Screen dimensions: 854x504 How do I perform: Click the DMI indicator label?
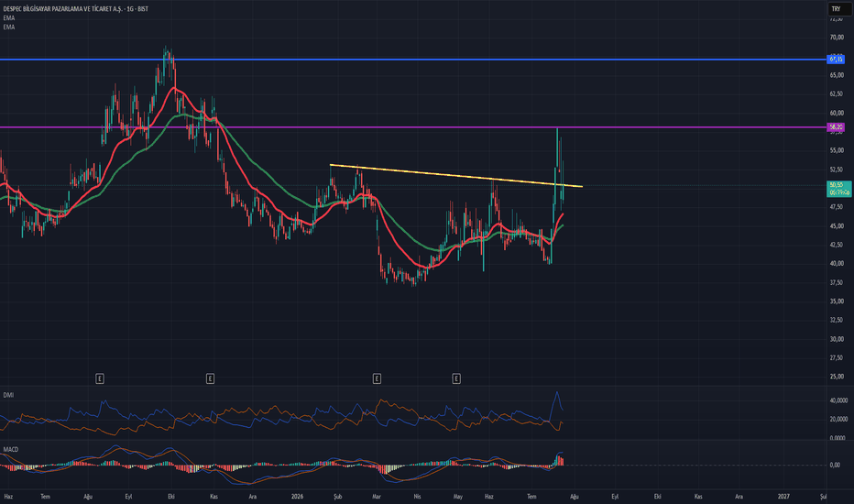(x=8, y=395)
